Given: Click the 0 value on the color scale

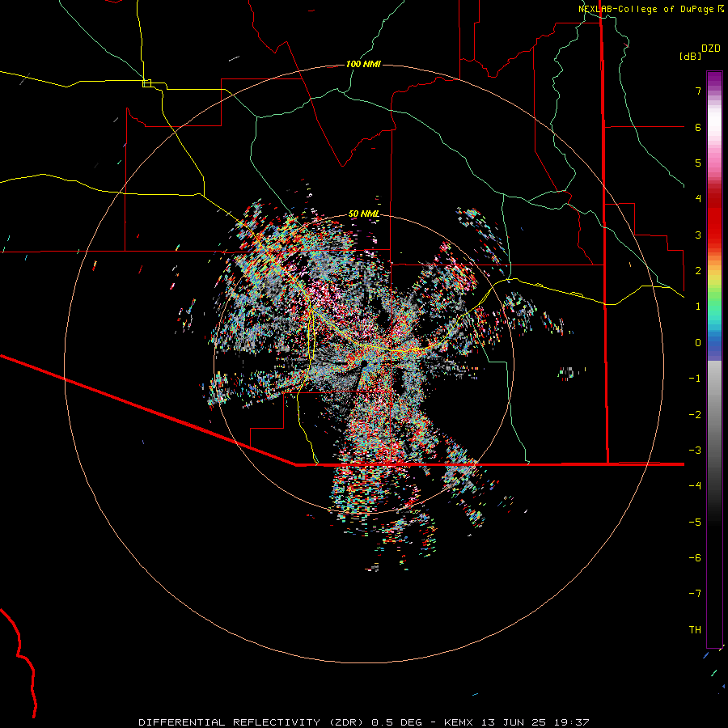Looking at the screenshot, I should (x=698, y=343).
